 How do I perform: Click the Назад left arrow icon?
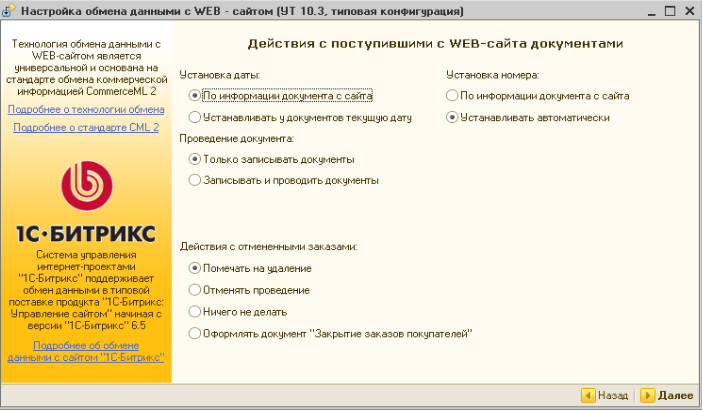click(588, 396)
